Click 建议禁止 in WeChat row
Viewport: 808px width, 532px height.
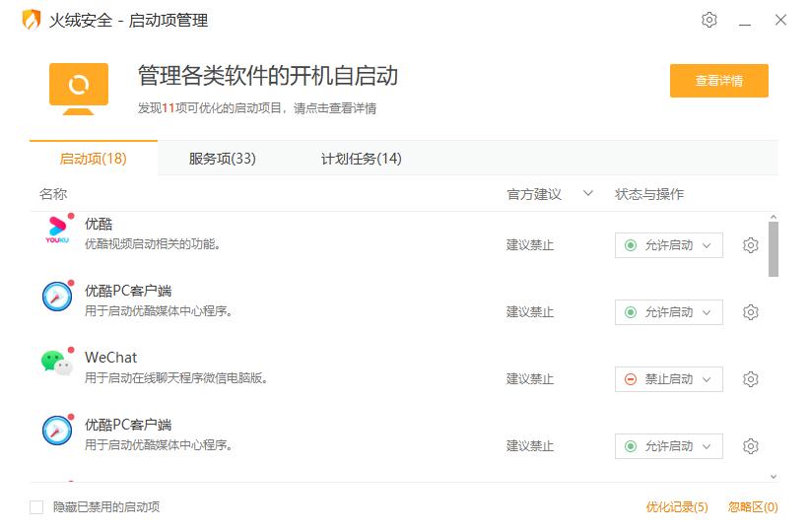coord(530,379)
